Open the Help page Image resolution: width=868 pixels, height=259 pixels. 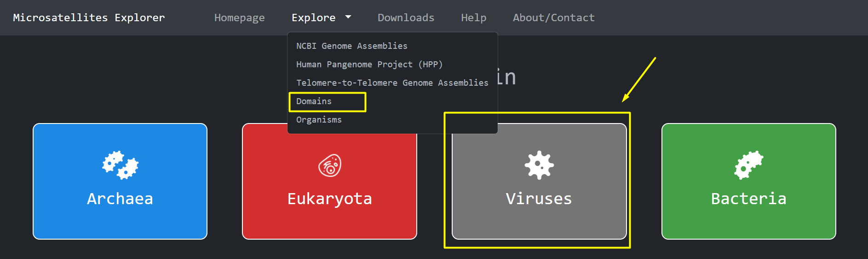click(x=473, y=18)
